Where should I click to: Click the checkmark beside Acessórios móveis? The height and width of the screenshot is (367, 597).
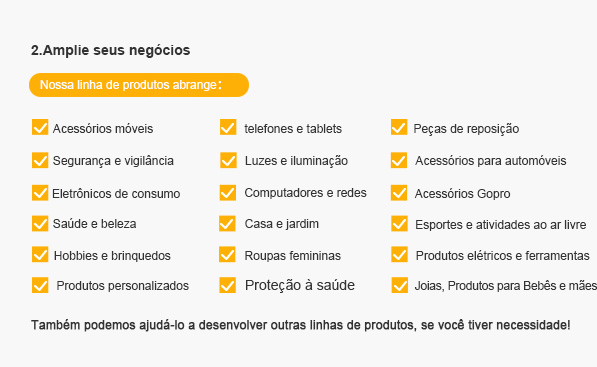coord(40,127)
